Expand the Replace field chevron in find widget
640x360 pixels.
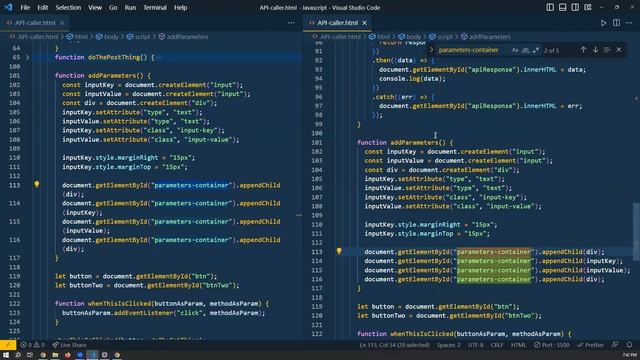pyautogui.click(x=431, y=50)
